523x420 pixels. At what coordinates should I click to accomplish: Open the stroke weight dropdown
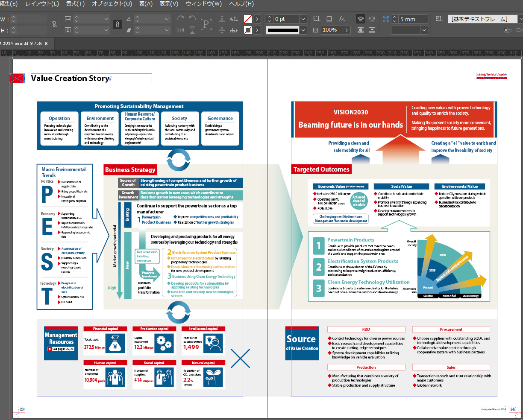(x=303, y=19)
